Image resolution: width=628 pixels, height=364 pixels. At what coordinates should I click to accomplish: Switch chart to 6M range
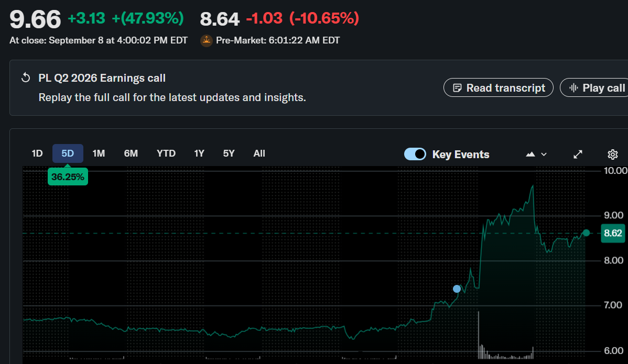coord(131,153)
